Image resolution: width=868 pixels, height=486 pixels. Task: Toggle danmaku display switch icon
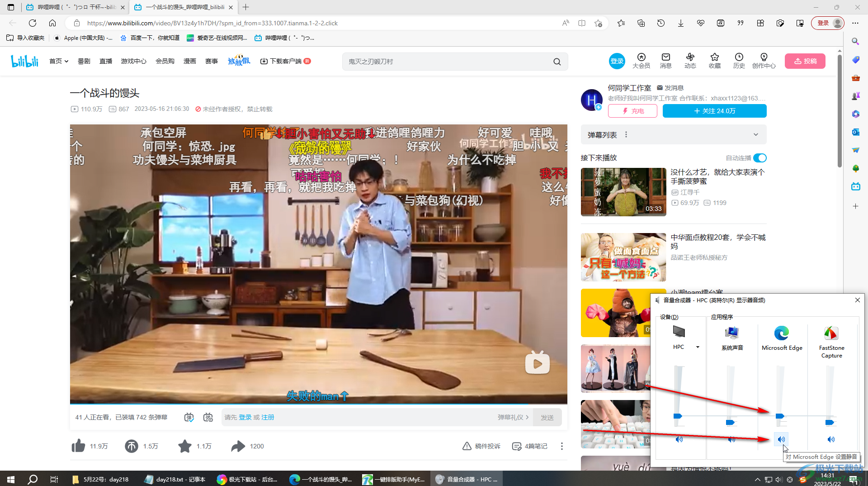click(189, 417)
